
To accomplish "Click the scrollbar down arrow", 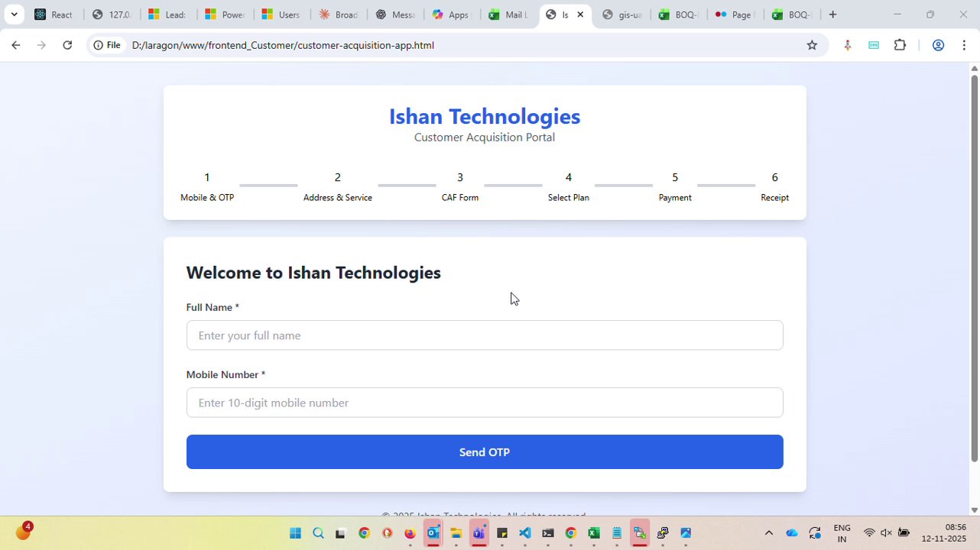I will click(x=974, y=510).
